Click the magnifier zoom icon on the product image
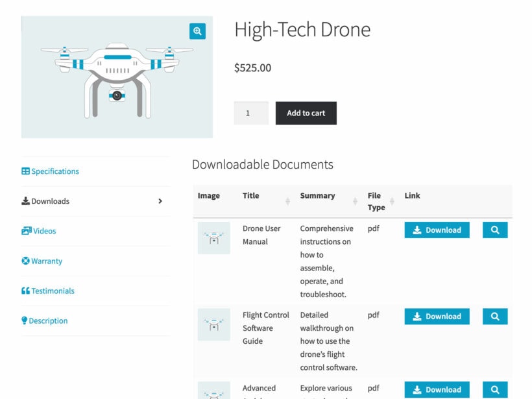532x399 pixels. (x=197, y=30)
